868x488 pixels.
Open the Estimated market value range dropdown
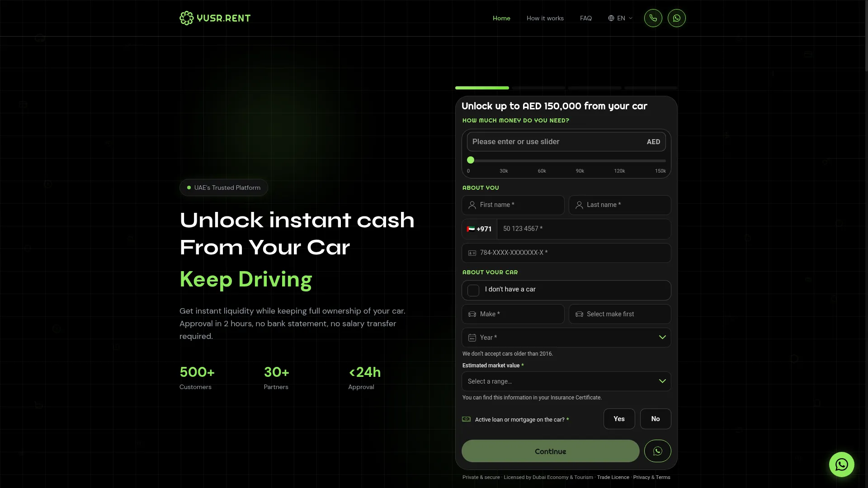click(566, 381)
